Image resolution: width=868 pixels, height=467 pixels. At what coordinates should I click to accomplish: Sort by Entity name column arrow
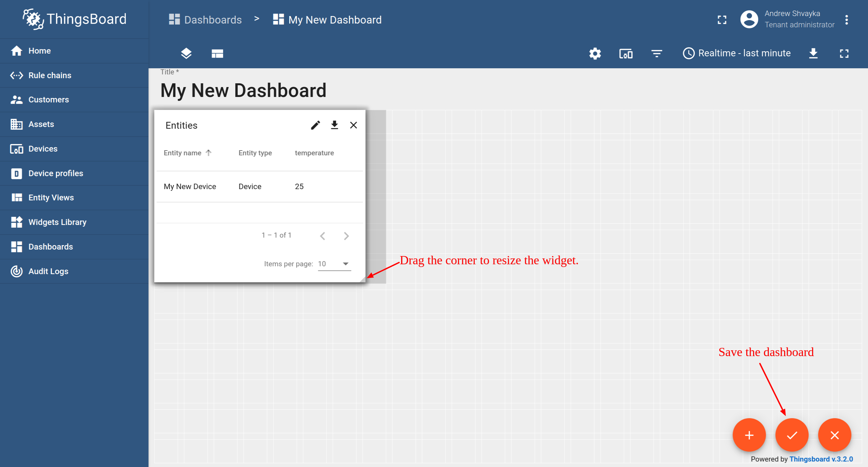209,153
